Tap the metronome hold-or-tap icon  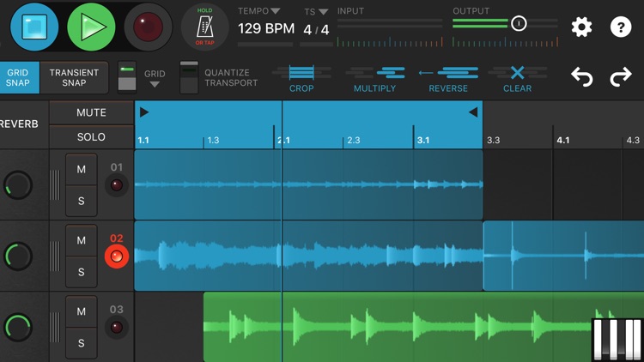[204, 27]
